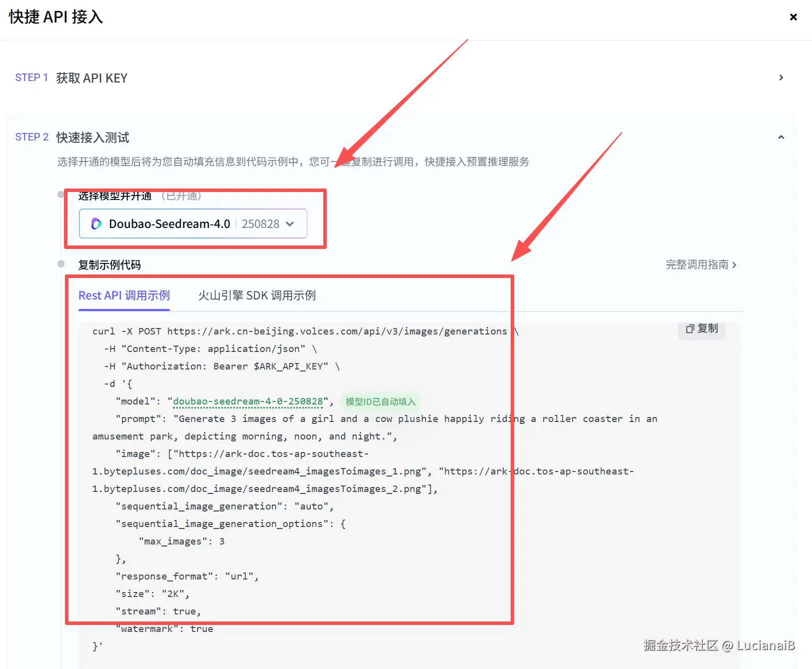Click the doubao-seedream-4-0-250828 model ID
812x669 pixels.
(x=248, y=401)
